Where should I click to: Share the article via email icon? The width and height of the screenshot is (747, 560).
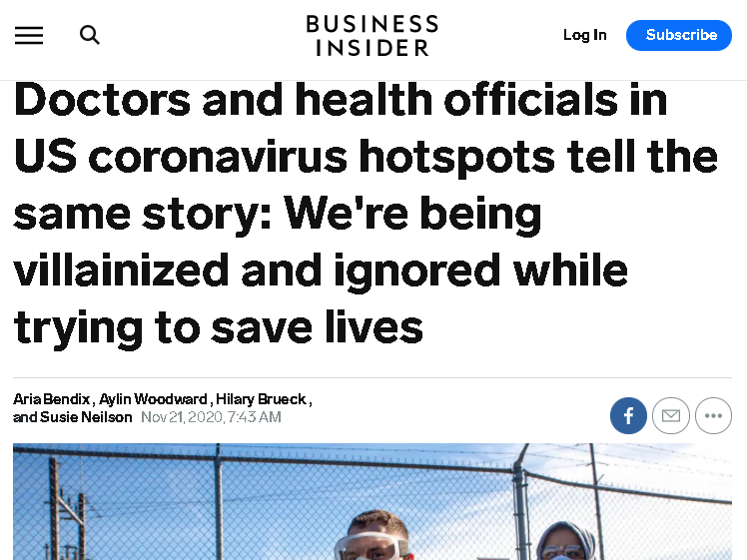671,415
